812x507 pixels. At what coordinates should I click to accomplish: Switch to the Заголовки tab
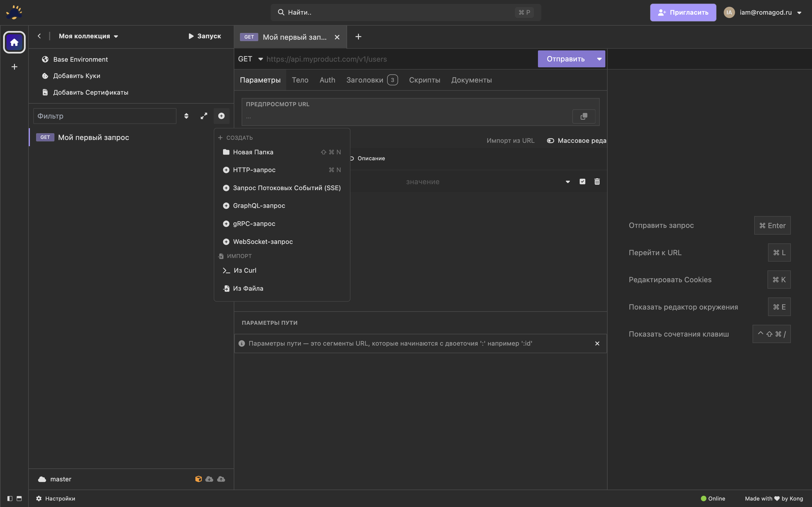click(365, 80)
